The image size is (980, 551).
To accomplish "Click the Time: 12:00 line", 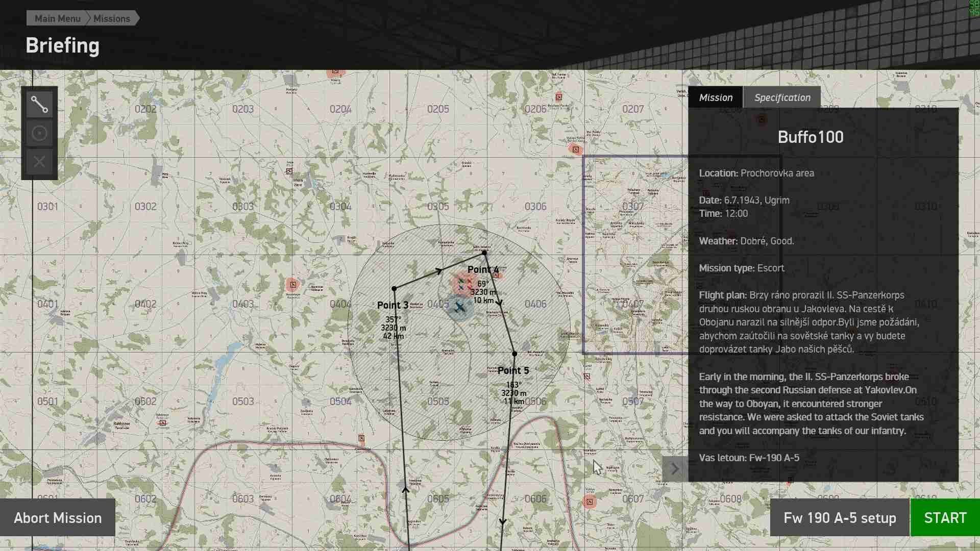I will (x=723, y=213).
